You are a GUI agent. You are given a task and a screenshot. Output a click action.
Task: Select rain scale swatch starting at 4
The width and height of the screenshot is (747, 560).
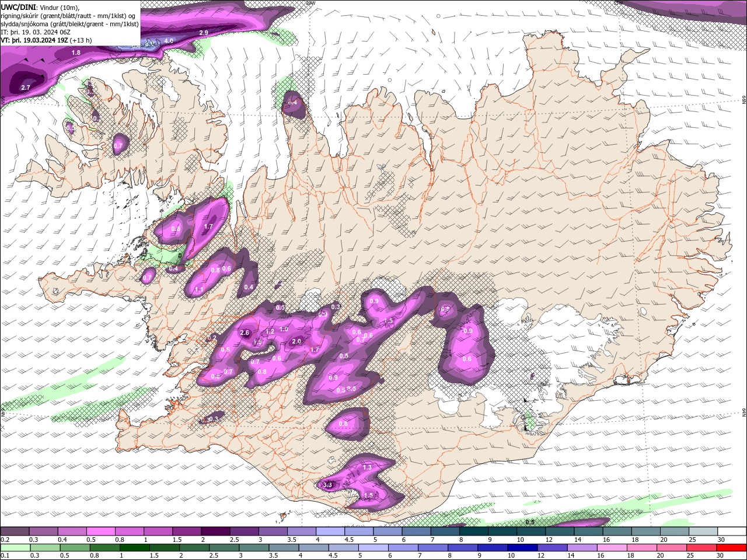point(313,548)
